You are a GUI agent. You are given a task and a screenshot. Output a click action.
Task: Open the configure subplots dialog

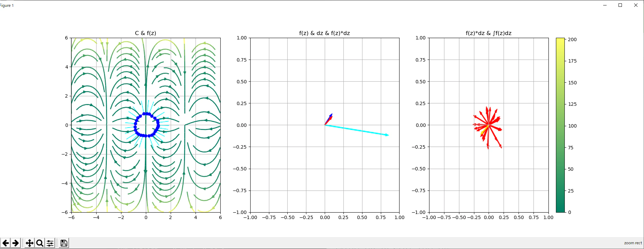(x=50, y=243)
